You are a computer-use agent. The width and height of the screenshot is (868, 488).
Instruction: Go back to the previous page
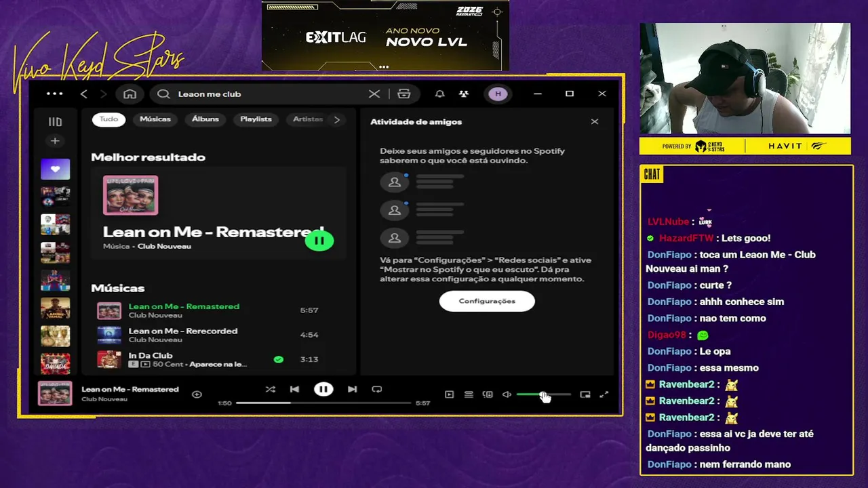coord(84,94)
